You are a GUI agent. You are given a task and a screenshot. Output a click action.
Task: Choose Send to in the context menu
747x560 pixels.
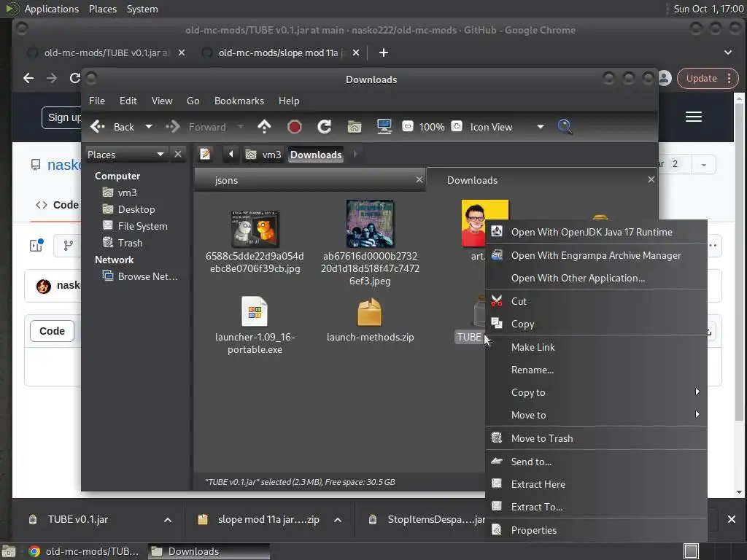596,462
